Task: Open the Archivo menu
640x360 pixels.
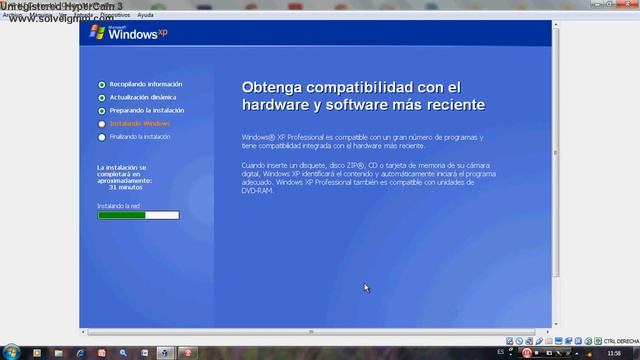Action: [x=12, y=15]
